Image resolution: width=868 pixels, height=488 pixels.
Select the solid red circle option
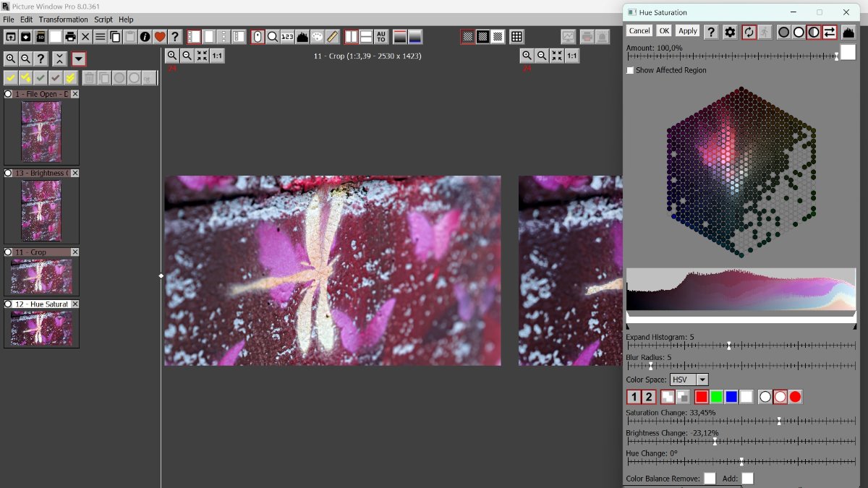click(796, 397)
